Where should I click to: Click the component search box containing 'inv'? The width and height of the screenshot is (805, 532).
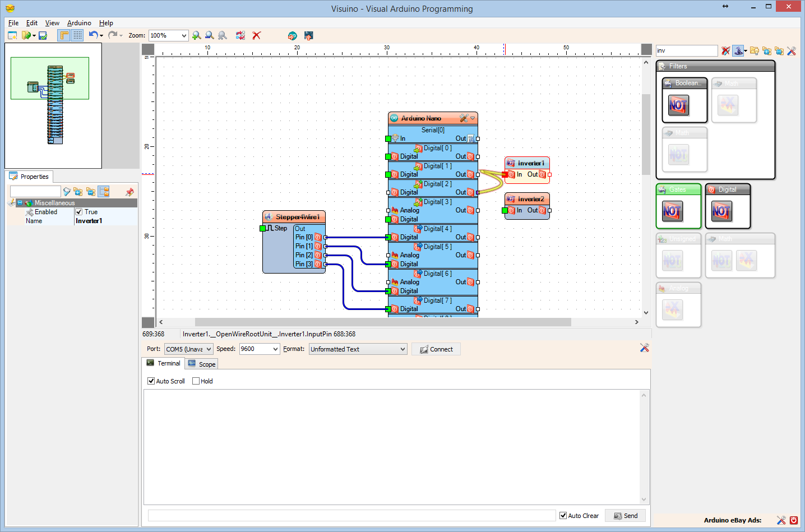[x=687, y=50]
